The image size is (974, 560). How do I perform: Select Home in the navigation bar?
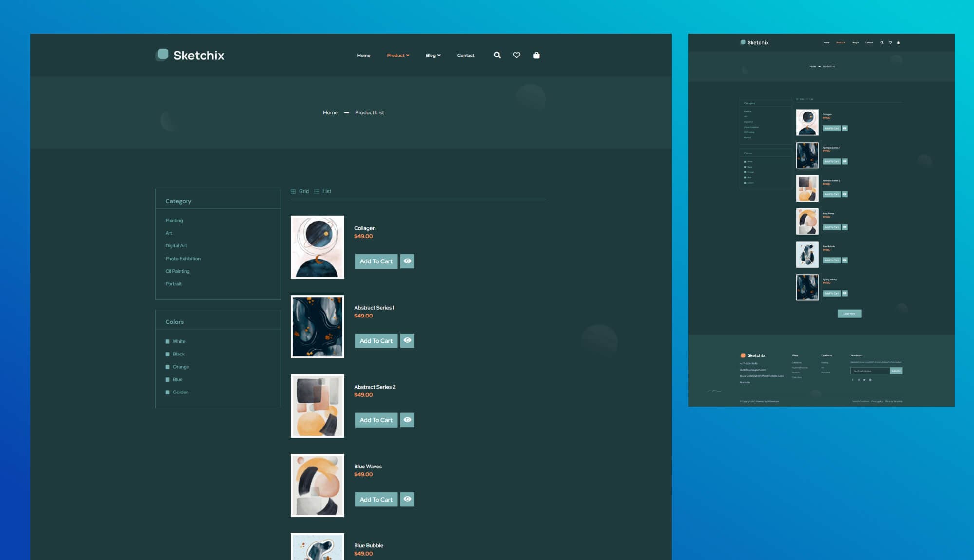(363, 55)
